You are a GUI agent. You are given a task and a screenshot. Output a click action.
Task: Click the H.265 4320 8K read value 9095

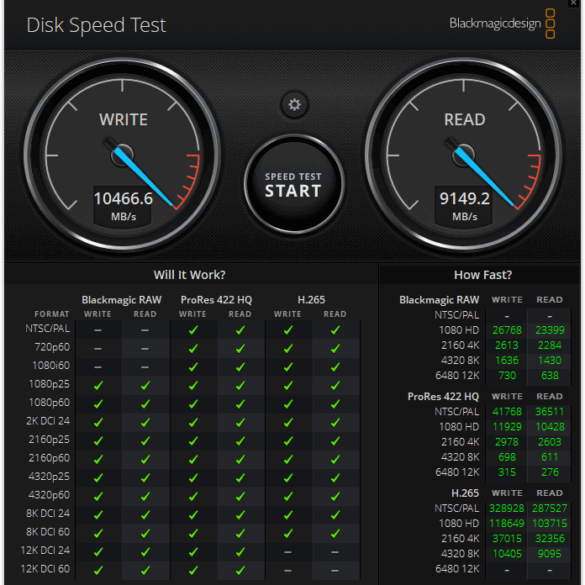click(550, 554)
